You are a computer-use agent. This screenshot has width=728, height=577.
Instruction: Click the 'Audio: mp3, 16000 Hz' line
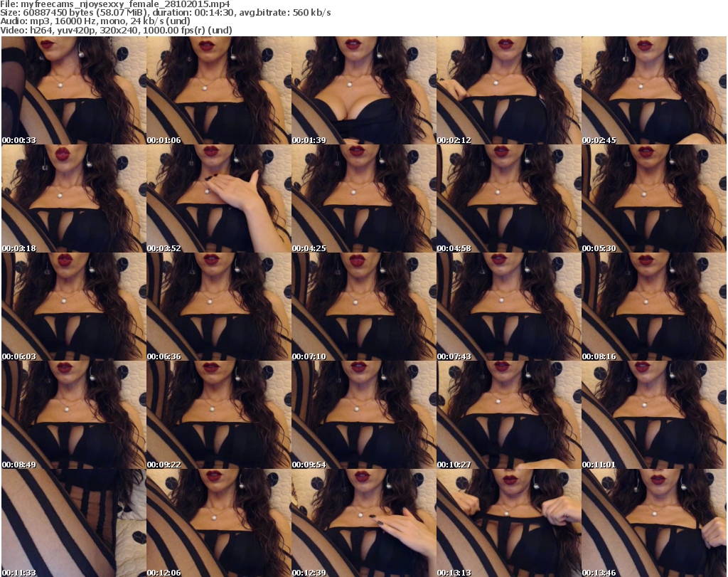[x=95, y=21]
